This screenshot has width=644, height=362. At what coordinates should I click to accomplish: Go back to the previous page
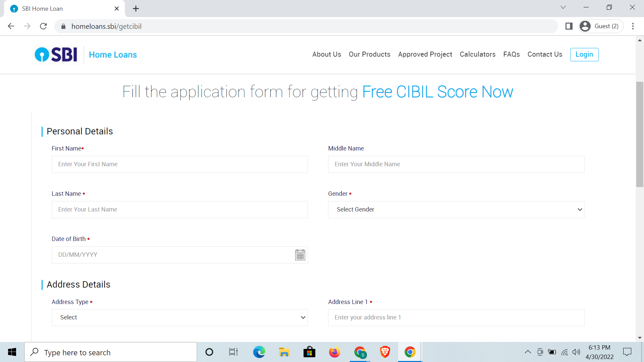pyautogui.click(x=11, y=26)
